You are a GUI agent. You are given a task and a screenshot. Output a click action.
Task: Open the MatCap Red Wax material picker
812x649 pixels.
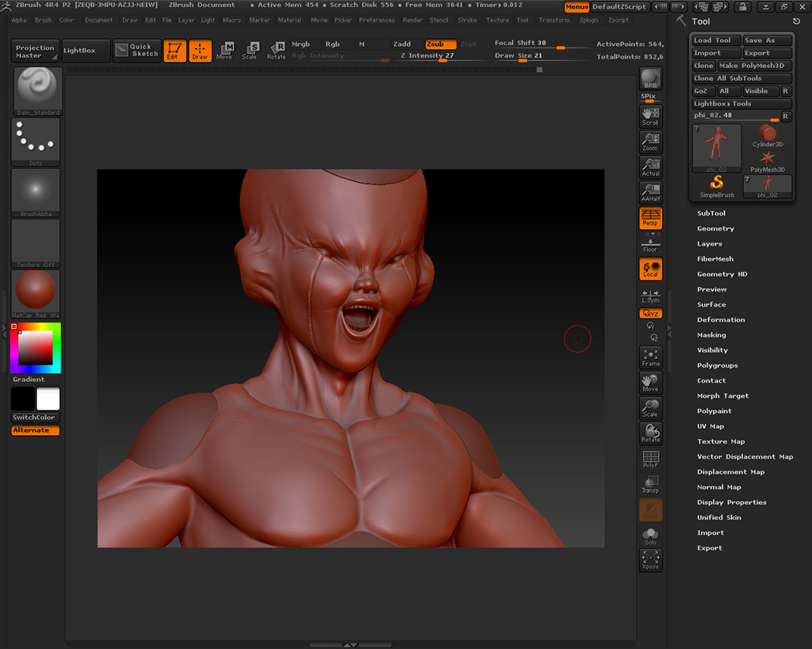pos(35,294)
